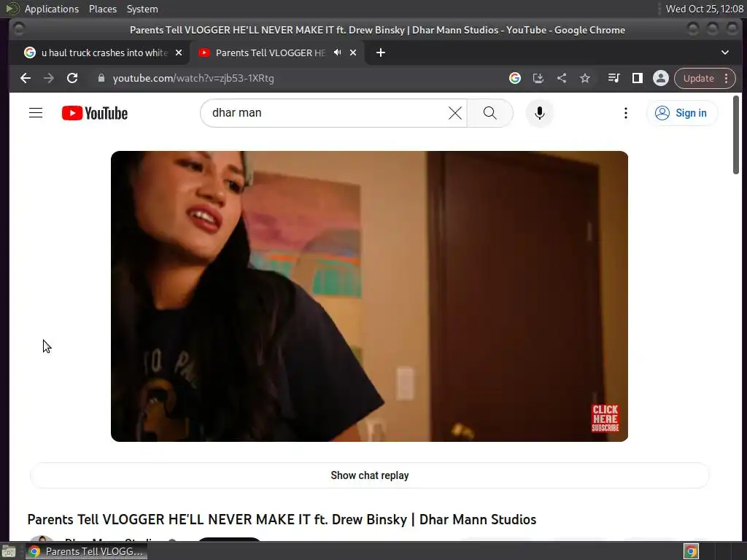Start voice search with the microphone
This screenshot has width=747, height=560.
tap(539, 113)
